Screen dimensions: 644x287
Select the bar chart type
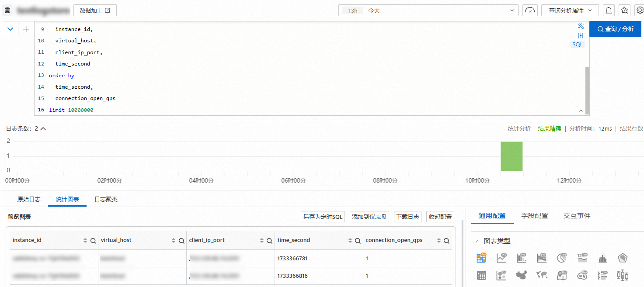point(522,258)
